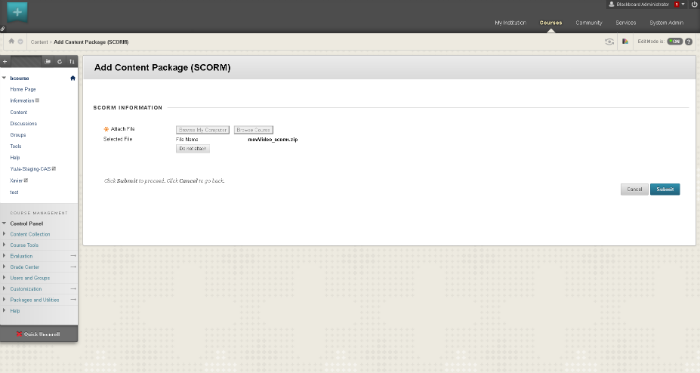Click Quick Unenroll button
Image resolution: width=700 pixels, height=373 pixels.
point(38,334)
